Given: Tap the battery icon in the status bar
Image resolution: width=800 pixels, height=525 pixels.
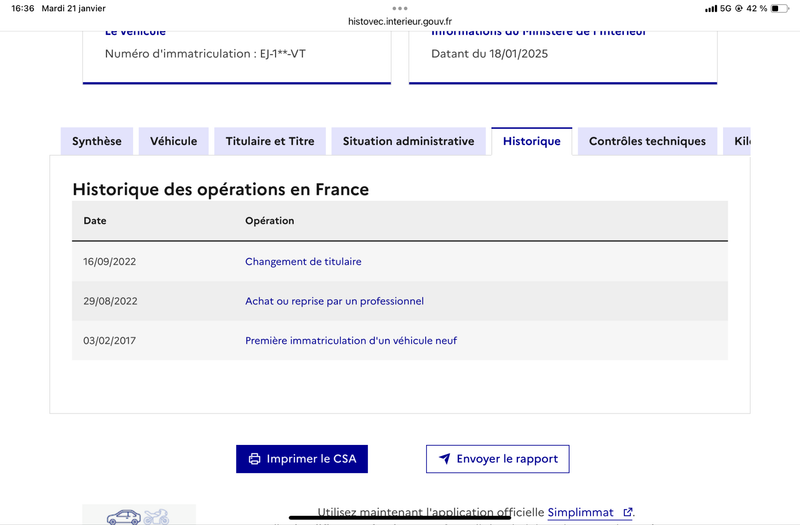Looking at the screenshot, I should [x=780, y=8].
